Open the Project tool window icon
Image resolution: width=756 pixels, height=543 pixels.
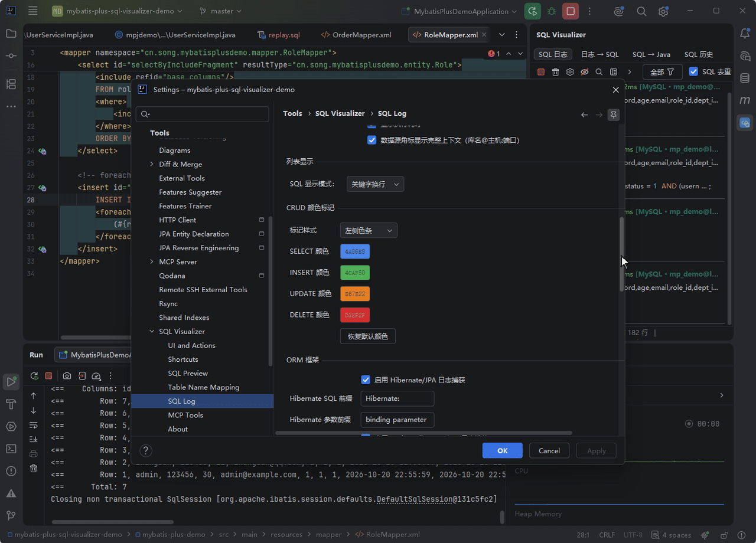11,34
